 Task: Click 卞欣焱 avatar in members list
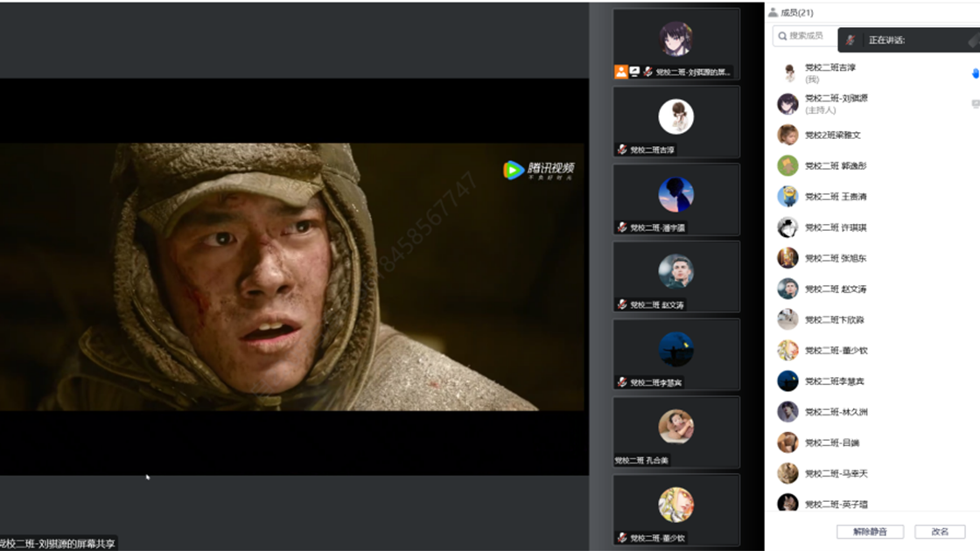(x=787, y=319)
